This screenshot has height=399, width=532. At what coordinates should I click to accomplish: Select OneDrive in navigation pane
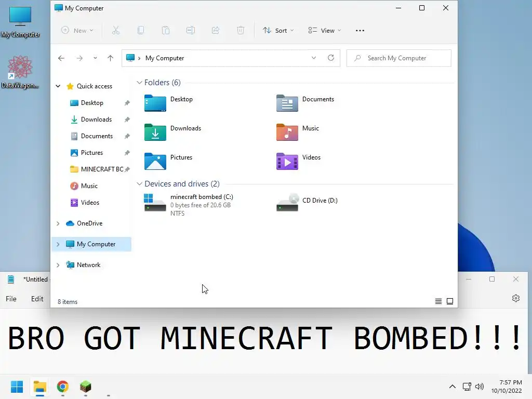click(89, 223)
